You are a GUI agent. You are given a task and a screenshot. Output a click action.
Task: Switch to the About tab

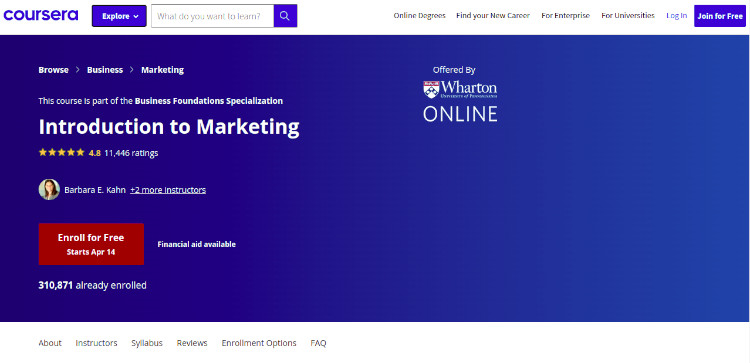(50, 343)
